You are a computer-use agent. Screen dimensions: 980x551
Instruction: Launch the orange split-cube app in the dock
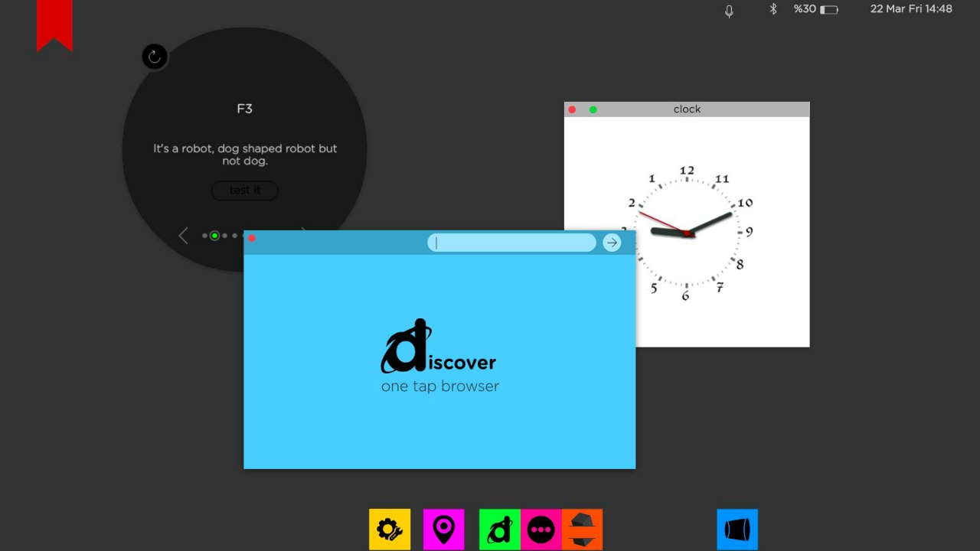click(x=583, y=529)
